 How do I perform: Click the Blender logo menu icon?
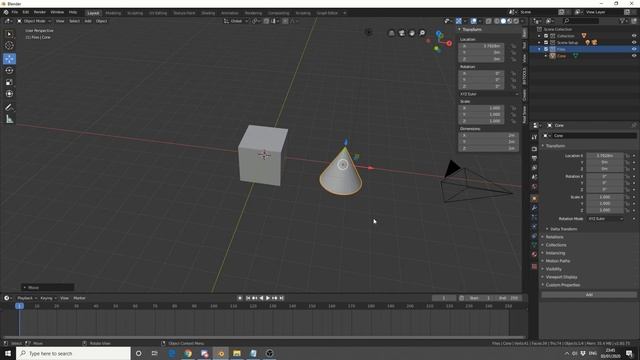click(x=6, y=12)
